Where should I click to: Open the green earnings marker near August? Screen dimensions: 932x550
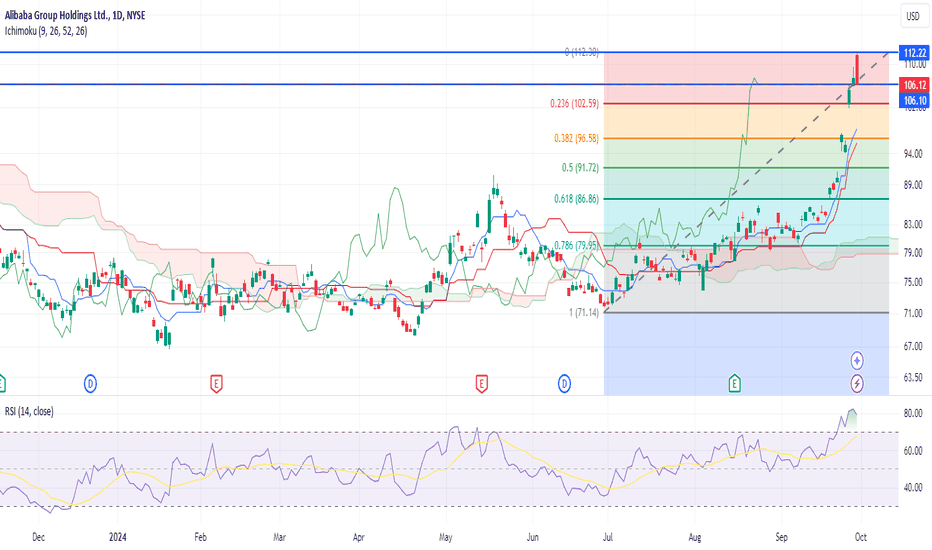coord(735,383)
